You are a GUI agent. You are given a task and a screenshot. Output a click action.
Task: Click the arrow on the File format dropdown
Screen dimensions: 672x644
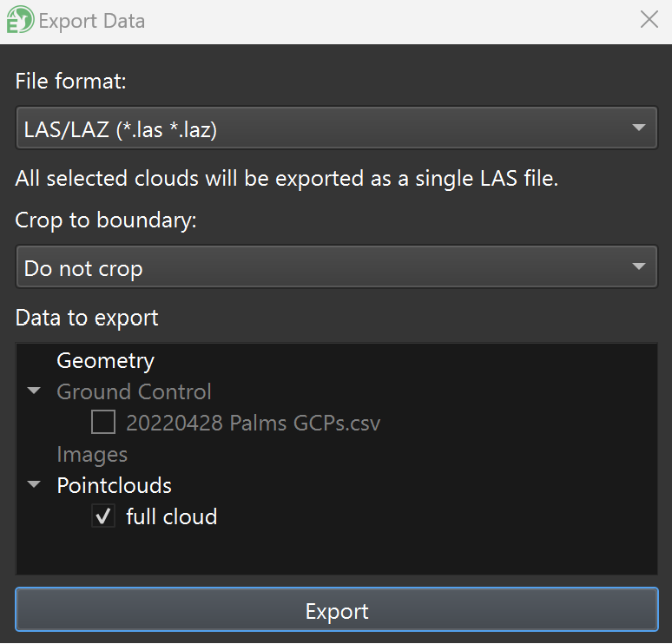(x=639, y=129)
